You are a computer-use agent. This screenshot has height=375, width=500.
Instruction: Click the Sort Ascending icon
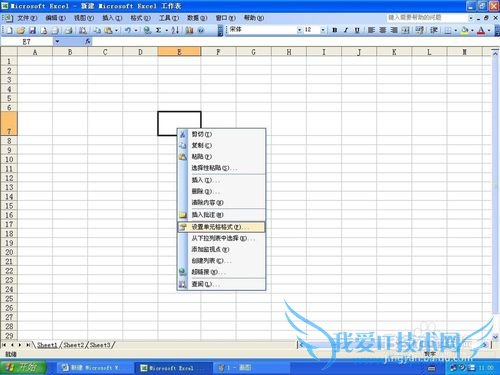tap(175, 30)
